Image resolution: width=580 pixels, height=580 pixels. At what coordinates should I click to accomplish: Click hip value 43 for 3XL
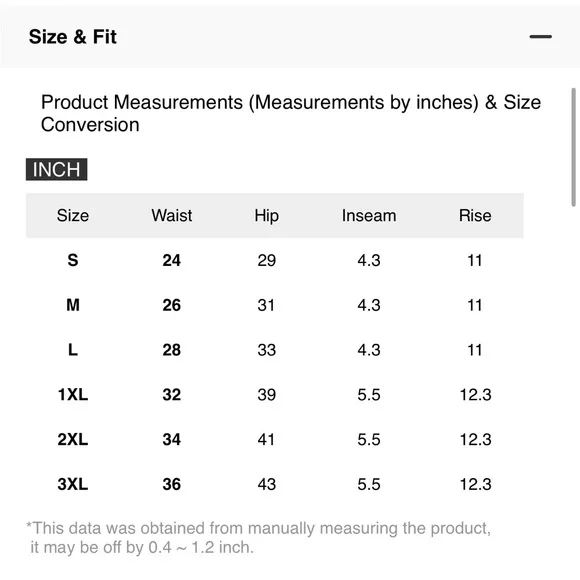[267, 484]
